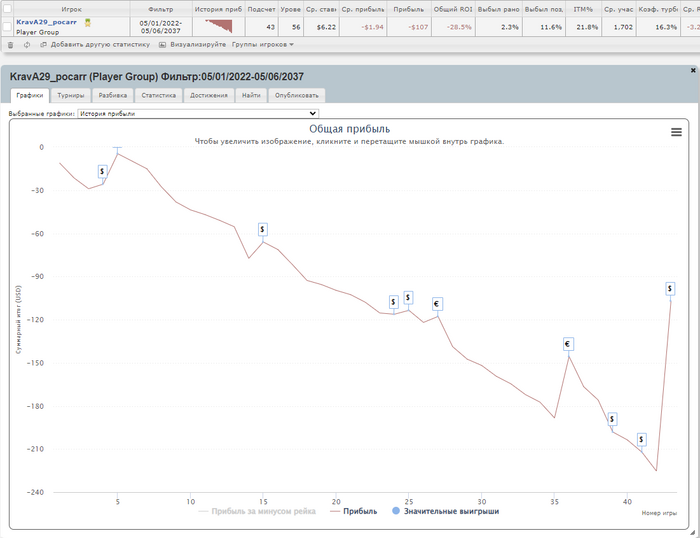
Task: Toggle the select-all checkbox in table header
Action: 7,9
